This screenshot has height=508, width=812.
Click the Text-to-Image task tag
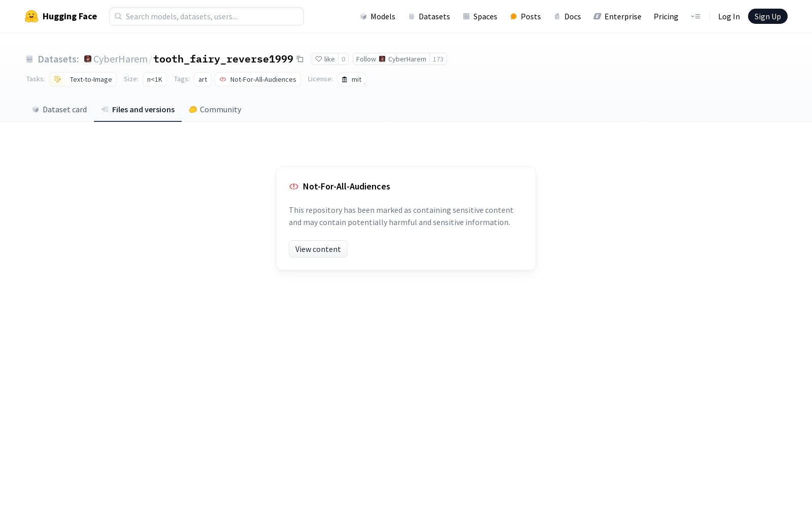coord(83,79)
